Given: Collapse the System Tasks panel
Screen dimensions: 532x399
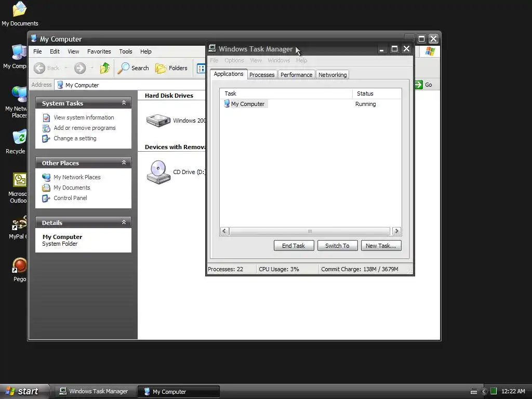Looking at the screenshot, I should (124, 103).
